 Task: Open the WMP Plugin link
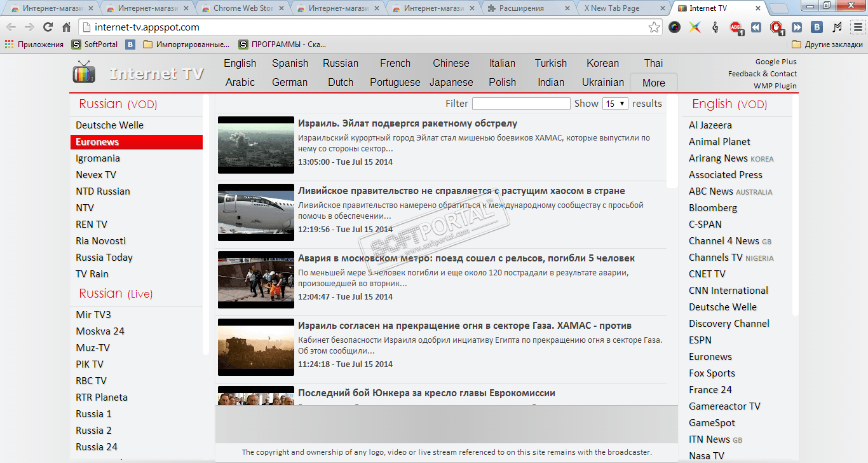pos(775,86)
